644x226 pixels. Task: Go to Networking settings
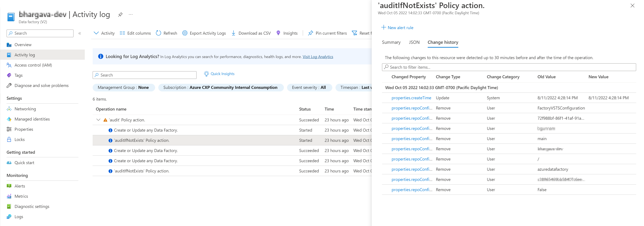pyautogui.click(x=25, y=109)
